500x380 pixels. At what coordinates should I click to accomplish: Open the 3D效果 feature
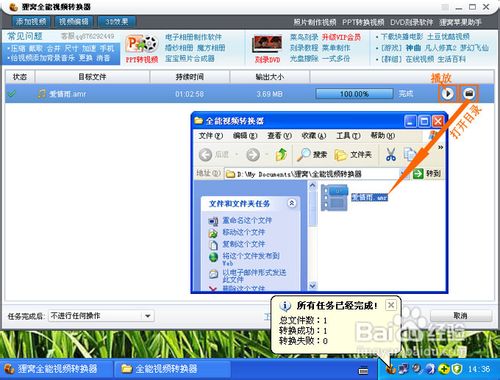(x=117, y=22)
